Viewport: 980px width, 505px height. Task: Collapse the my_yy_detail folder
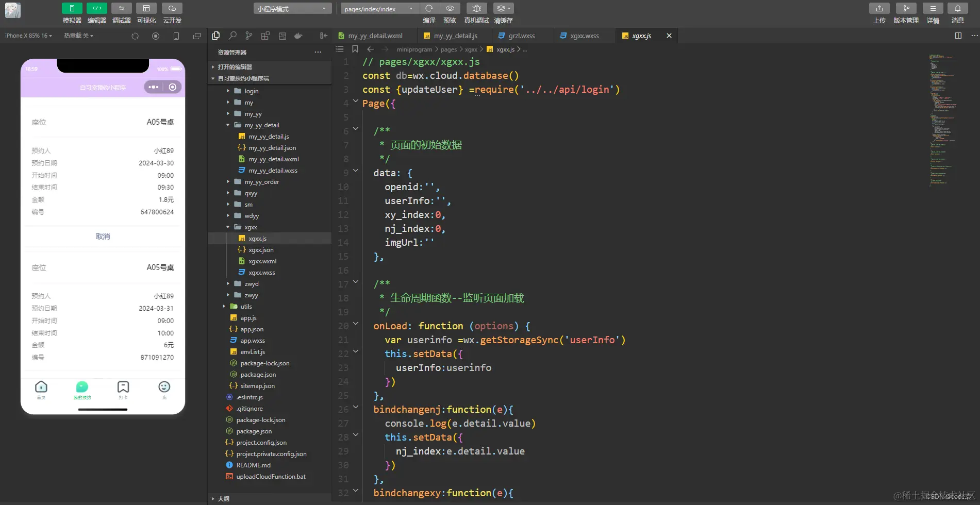click(x=270, y=125)
